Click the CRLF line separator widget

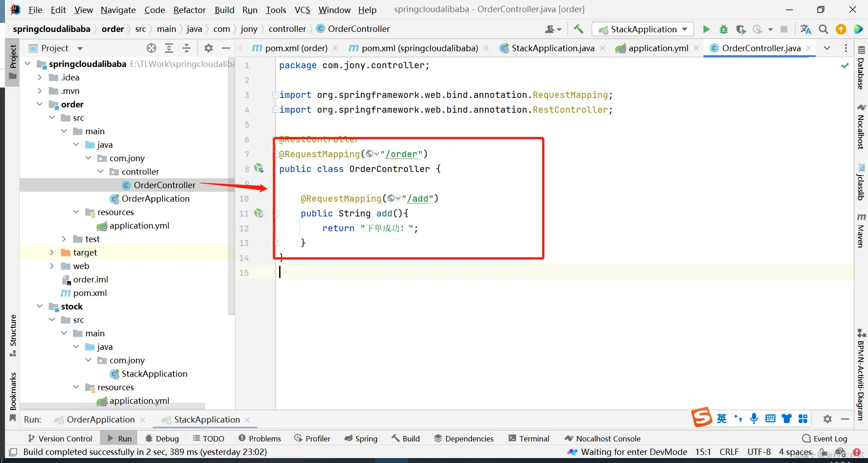click(x=729, y=452)
